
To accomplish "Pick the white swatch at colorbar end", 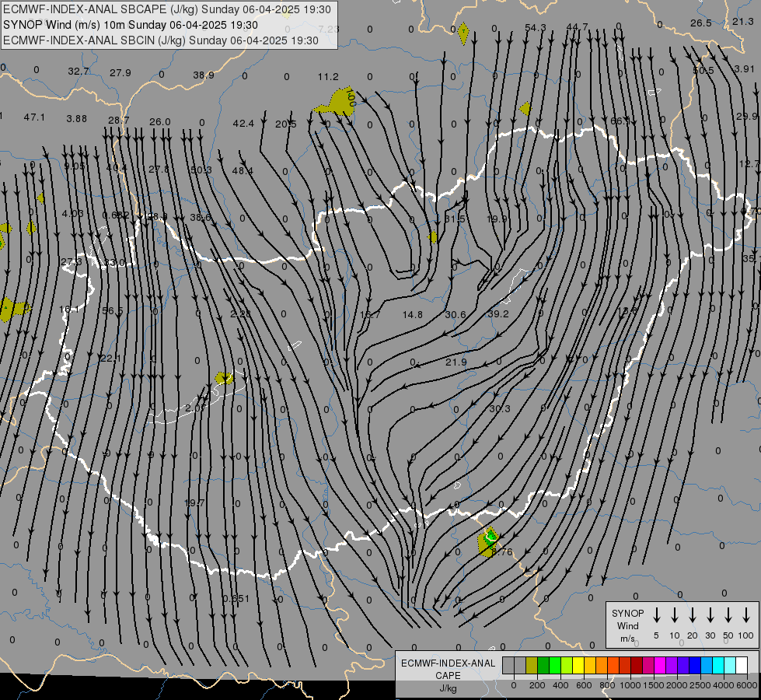I will click(x=742, y=666).
